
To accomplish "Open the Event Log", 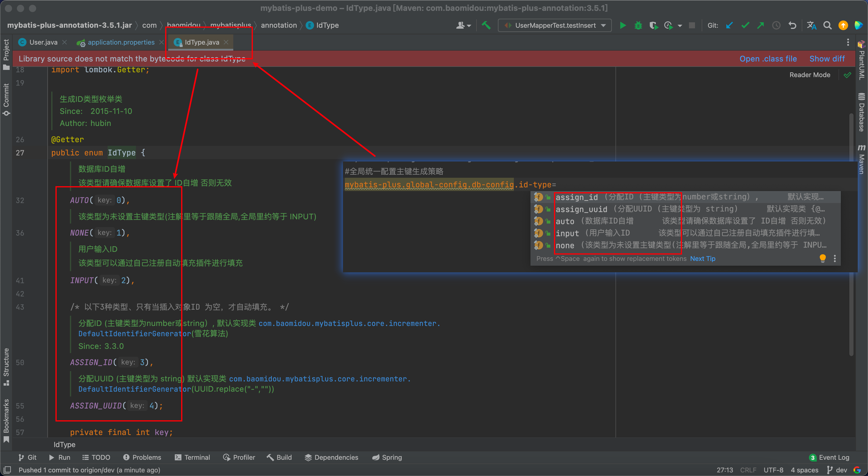I will [x=829, y=457].
